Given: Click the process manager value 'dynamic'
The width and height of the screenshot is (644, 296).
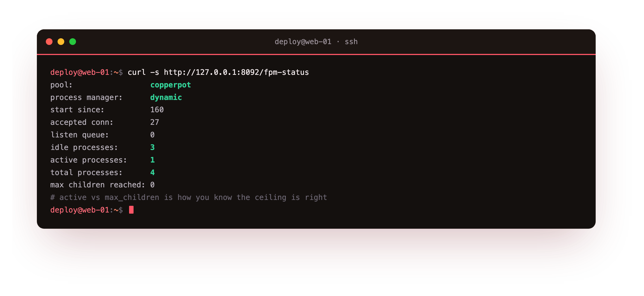Looking at the screenshot, I should [x=166, y=97].
